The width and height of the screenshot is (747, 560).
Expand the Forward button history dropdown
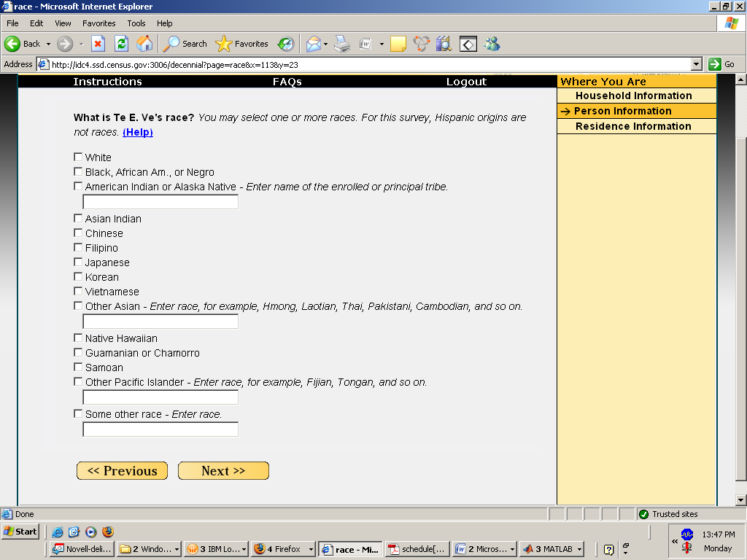pyautogui.click(x=81, y=44)
